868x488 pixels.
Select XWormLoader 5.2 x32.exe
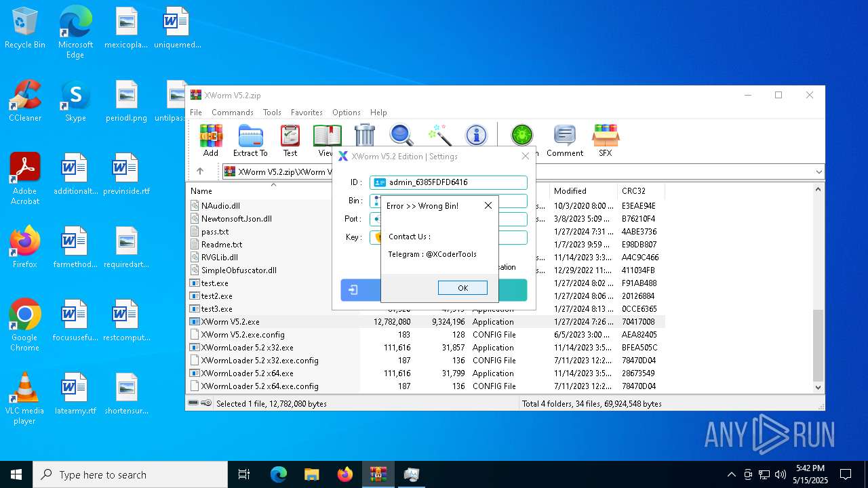click(248, 348)
